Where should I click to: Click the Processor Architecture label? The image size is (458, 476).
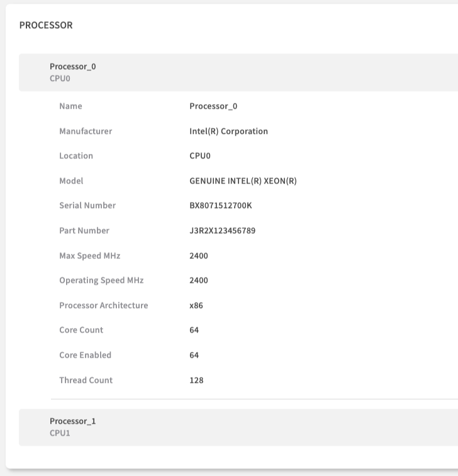pos(103,306)
